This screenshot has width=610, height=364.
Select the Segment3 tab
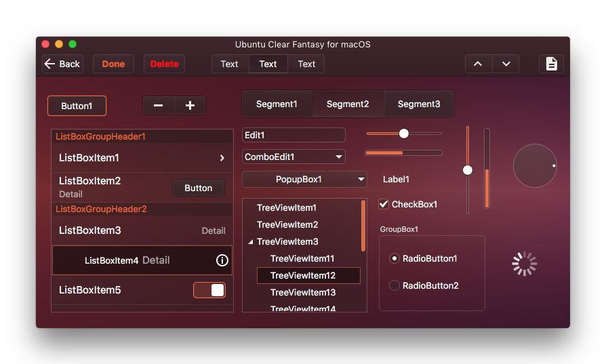419,104
